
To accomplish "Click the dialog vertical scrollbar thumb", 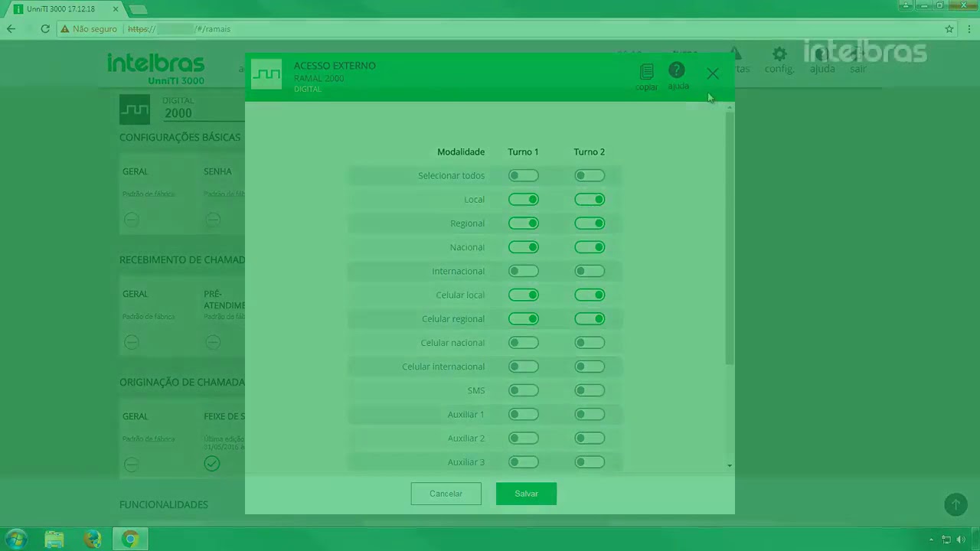I will click(x=730, y=237).
